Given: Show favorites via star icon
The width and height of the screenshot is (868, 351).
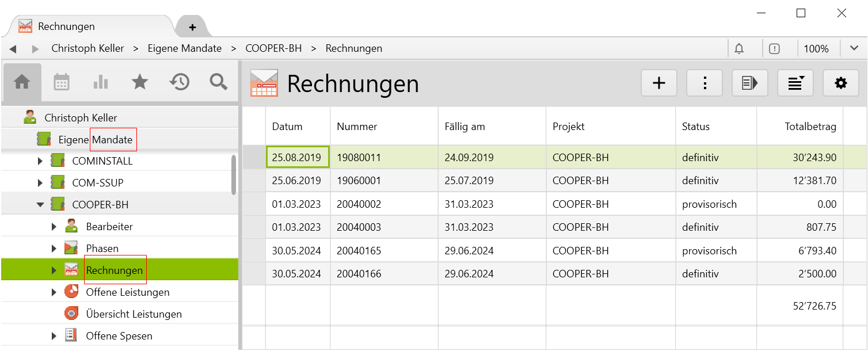Looking at the screenshot, I should 140,83.
